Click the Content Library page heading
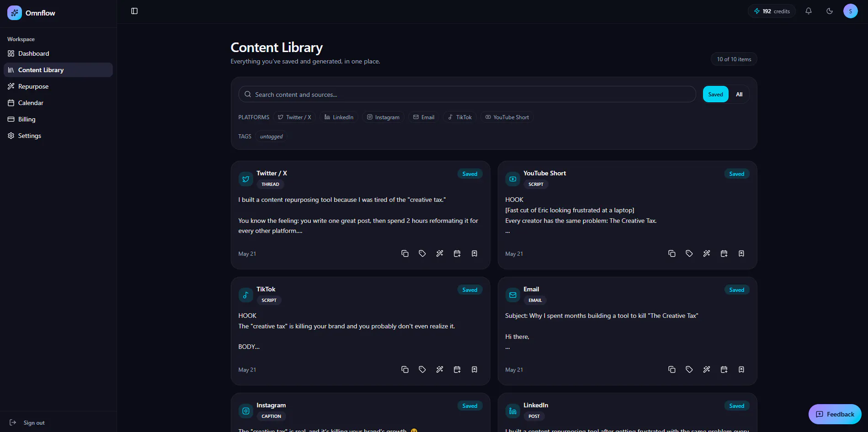The height and width of the screenshot is (432, 868). (x=277, y=47)
